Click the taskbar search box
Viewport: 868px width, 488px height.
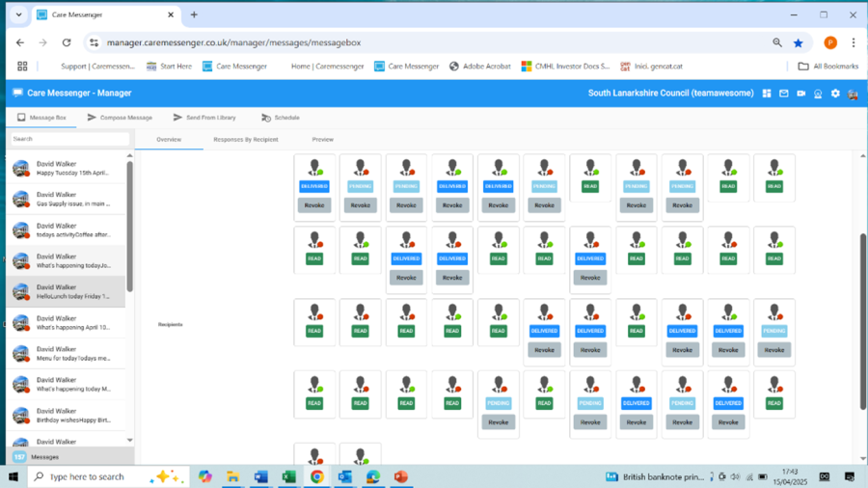pos(108,476)
